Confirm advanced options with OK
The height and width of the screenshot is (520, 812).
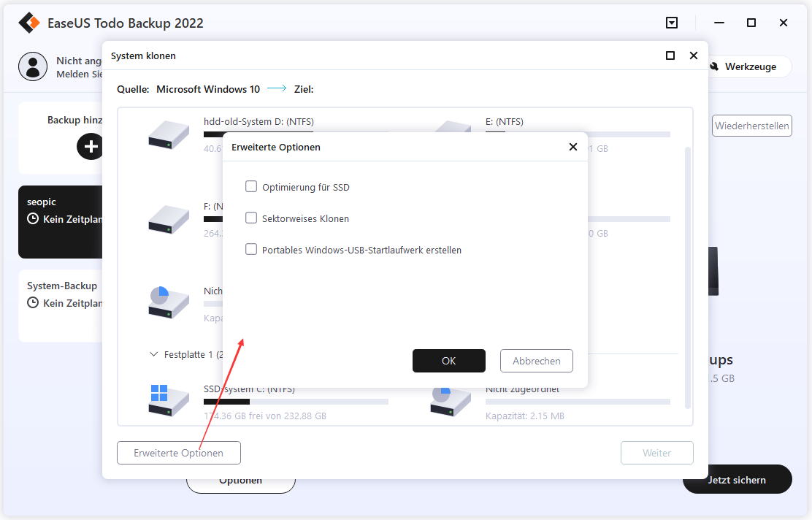tap(449, 361)
